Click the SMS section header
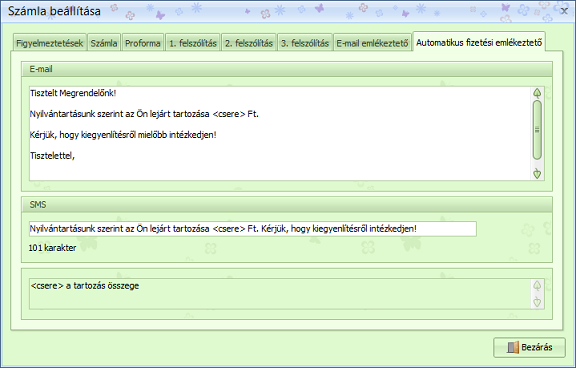This screenshot has height=368, width=576. click(287, 205)
